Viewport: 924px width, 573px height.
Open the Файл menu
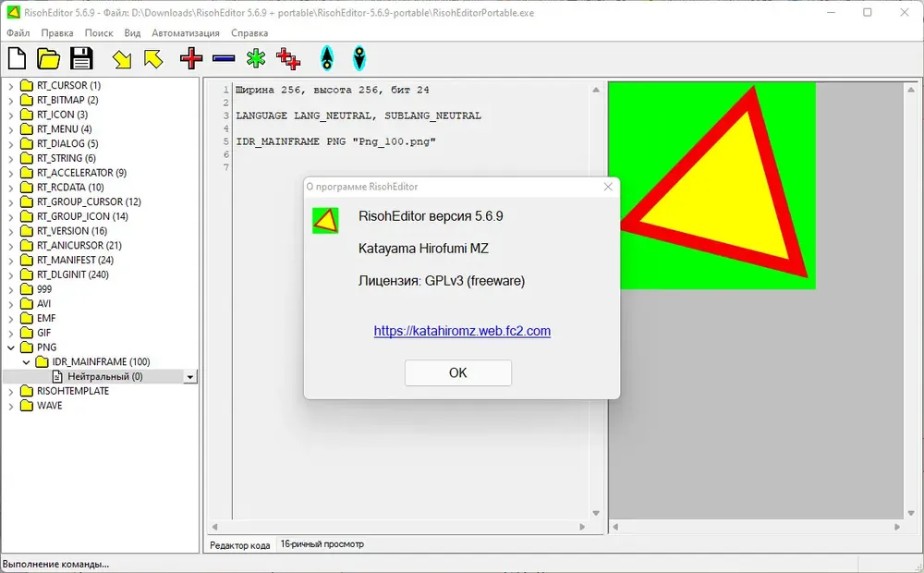18,33
